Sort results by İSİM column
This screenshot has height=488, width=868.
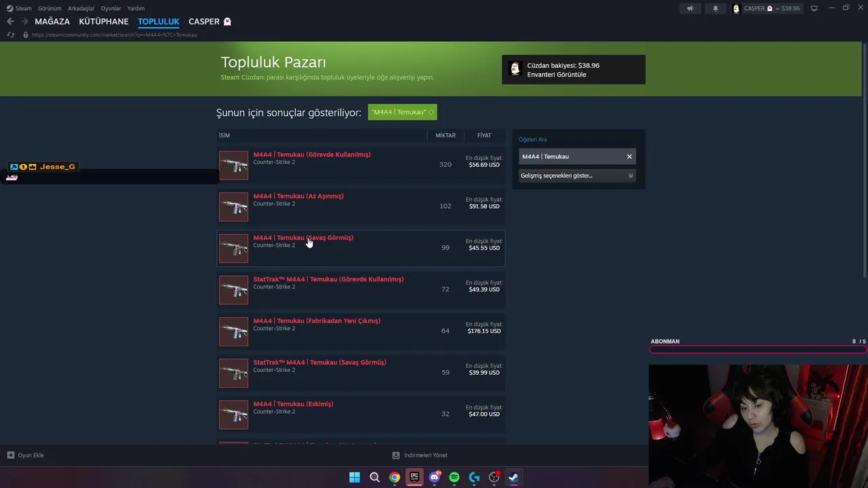point(224,136)
